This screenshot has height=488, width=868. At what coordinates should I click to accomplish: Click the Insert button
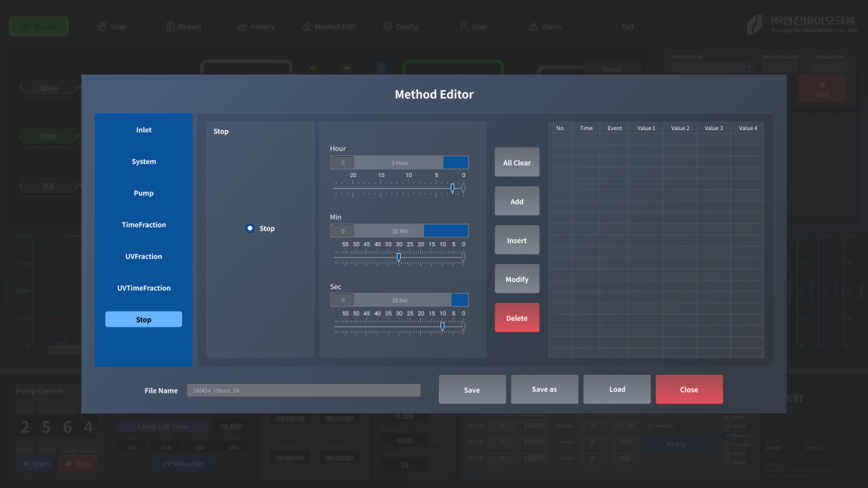pos(516,240)
